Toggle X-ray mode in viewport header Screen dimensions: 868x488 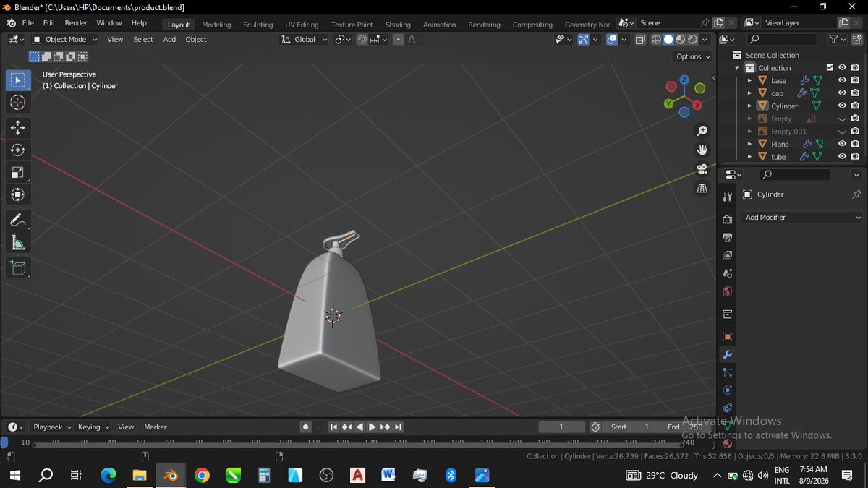tap(640, 39)
